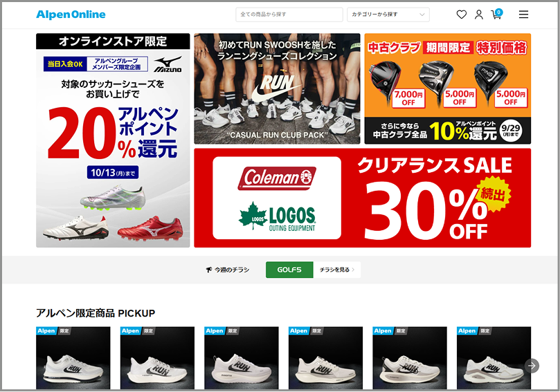Select the fifth Alpen限定 shoe thumbnail
The height and width of the screenshot is (392, 560).
tap(410, 358)
